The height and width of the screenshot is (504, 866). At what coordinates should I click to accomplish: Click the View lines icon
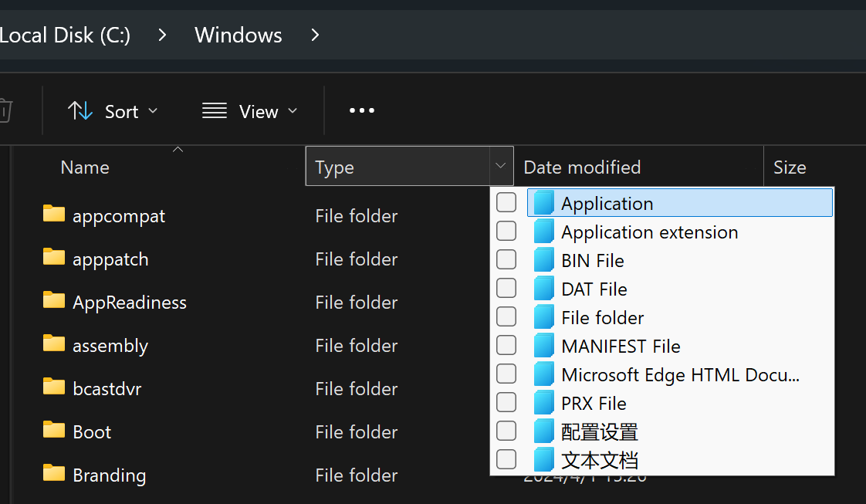click(x=214, y=111)
